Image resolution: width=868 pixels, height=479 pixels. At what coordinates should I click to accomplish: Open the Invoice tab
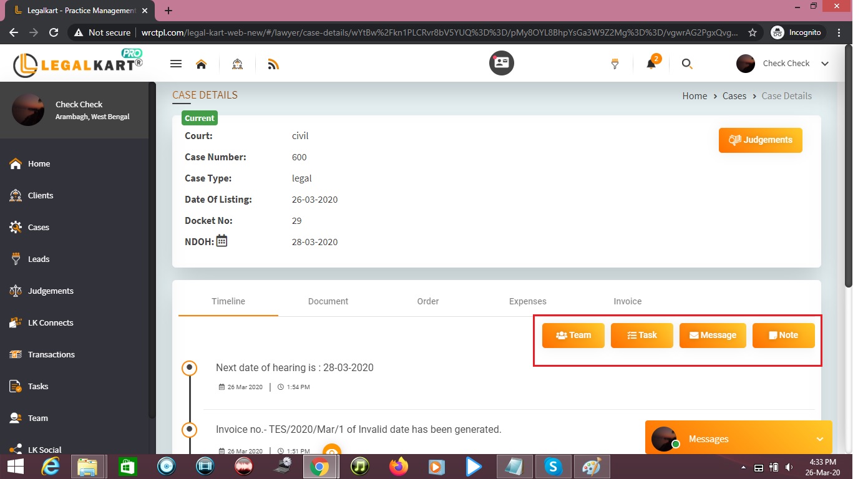627,301
